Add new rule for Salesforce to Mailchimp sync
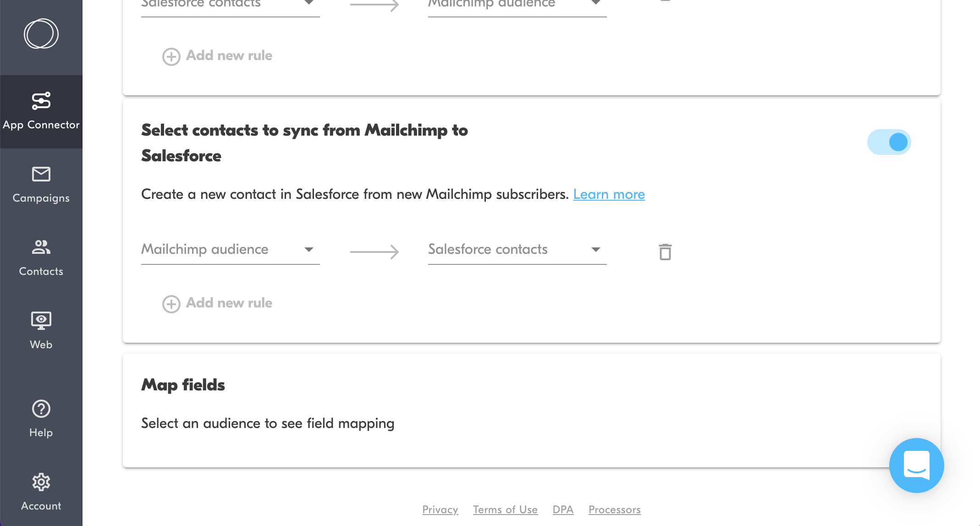 point(217,55)
